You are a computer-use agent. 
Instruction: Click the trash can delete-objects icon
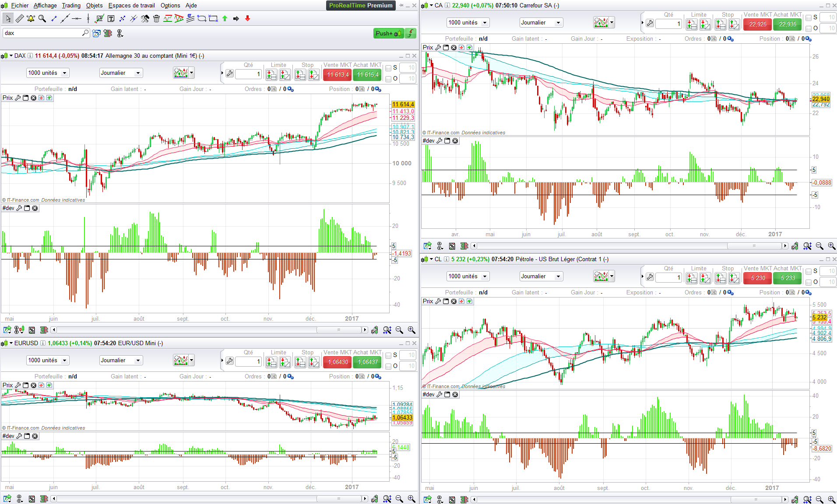(x=156, y=18)
